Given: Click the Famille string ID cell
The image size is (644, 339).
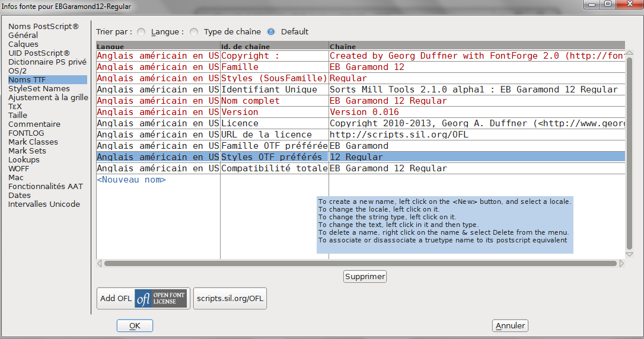Looking at the screenshot, I should [275, 67].
